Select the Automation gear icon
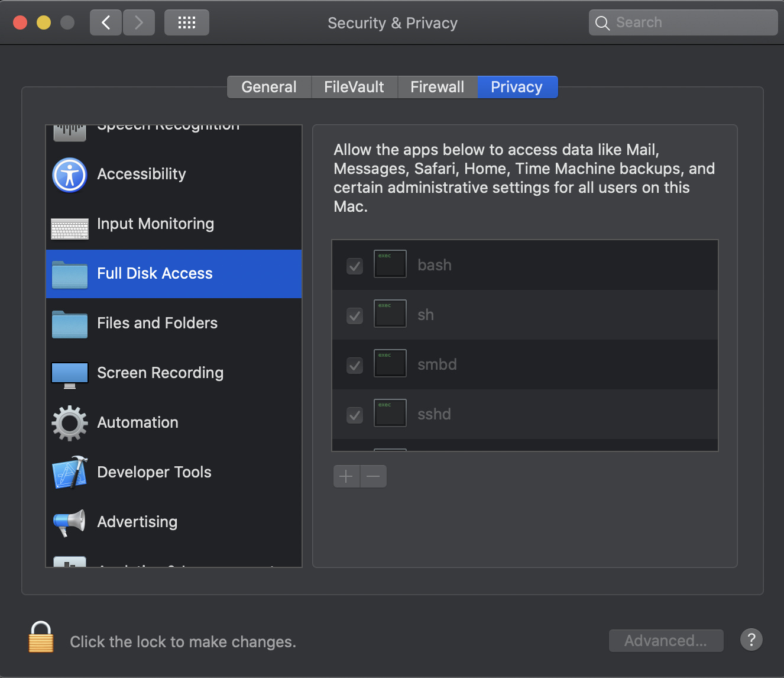Screen dimensions: 784x678 (x=70, y=423)
